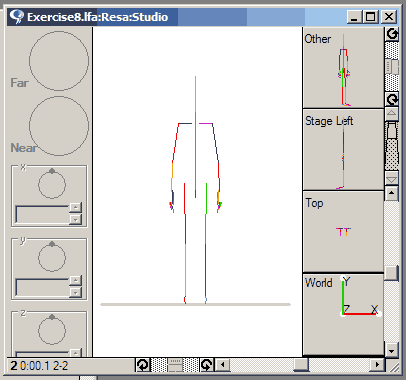Click the rotate-forward icon in the bottom toolbar
Viewport: 406px width, 380px height.
pos(207,365)
